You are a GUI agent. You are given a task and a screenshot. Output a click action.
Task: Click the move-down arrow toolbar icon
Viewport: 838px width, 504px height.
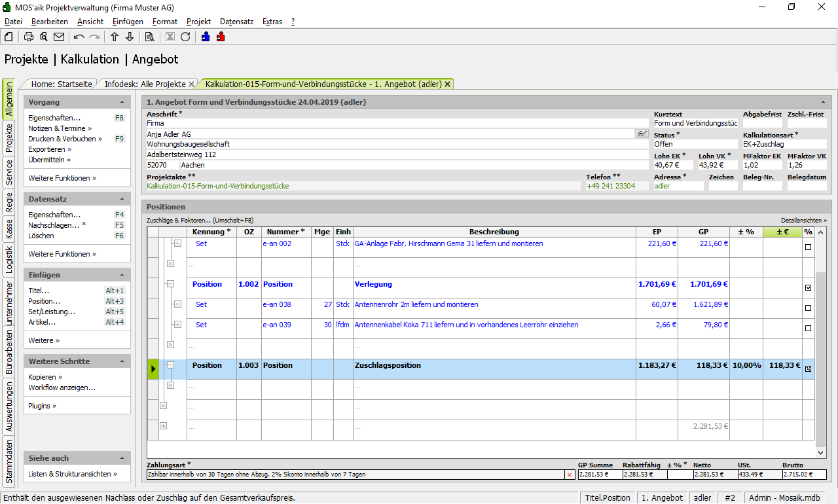coord(130,37)
